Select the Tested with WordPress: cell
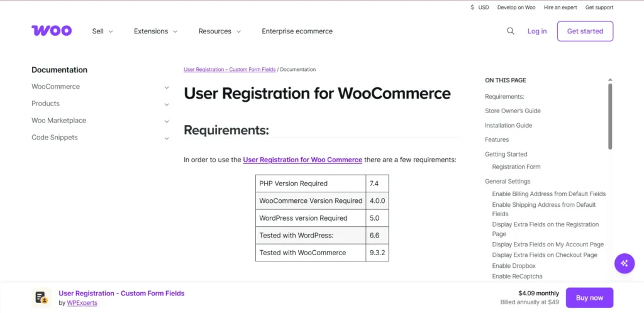Screen dimensions: 644x313 (311, 235)
